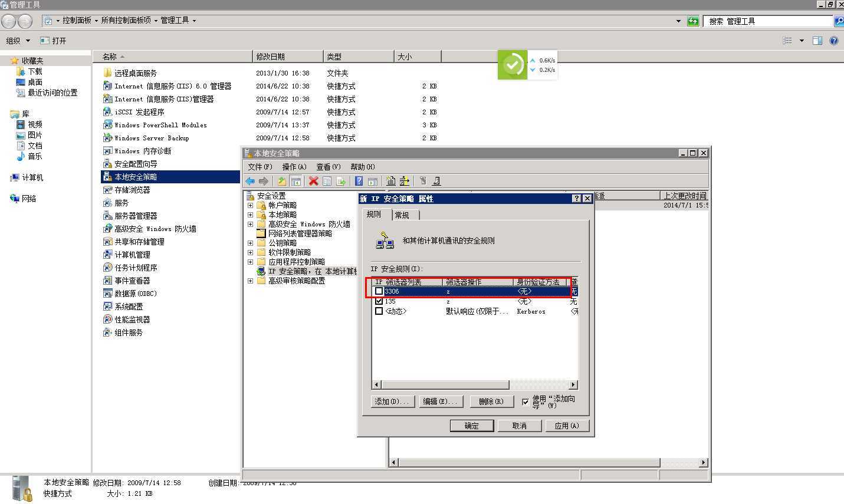Open help via blue question mark icon

[x=359, y=181]
